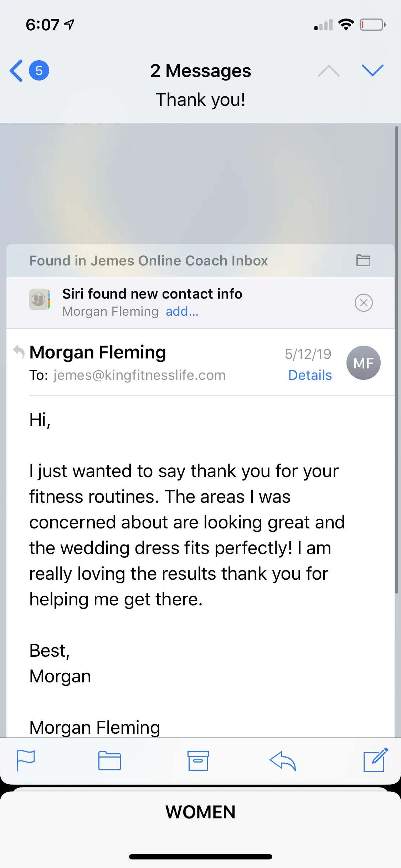401x868 pixels.
Task: Open the move-to-folder icon in toolbar
Action: (109, 760)
